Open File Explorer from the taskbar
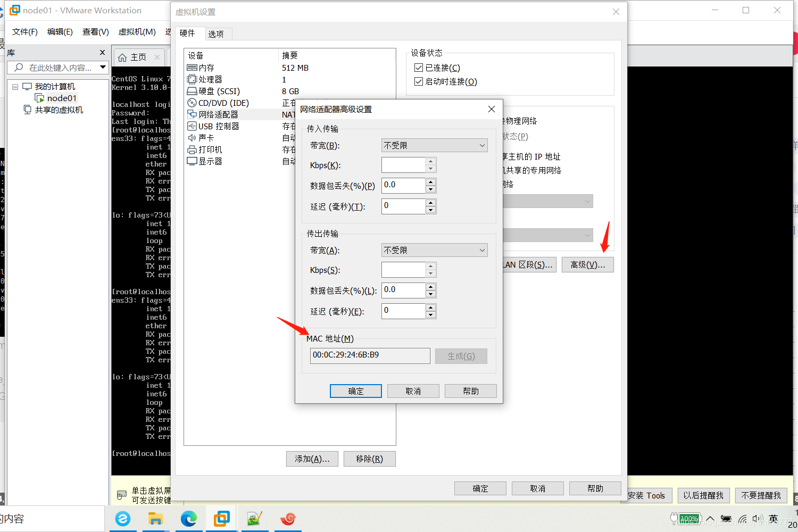798x532 pixels. tap(155, 519)
